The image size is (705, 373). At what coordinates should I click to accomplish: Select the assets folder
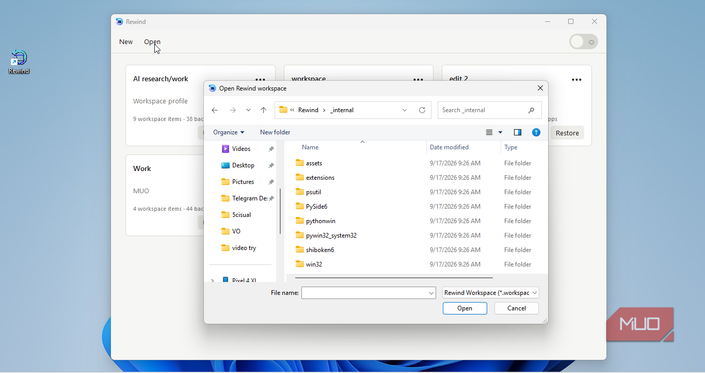314,163
